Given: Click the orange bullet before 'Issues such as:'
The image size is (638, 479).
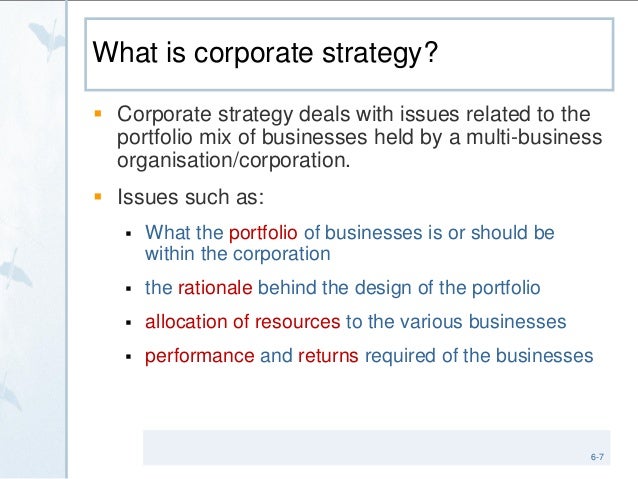Looking at the screenshot, I should pyautogui.click(x=98, y=195).
